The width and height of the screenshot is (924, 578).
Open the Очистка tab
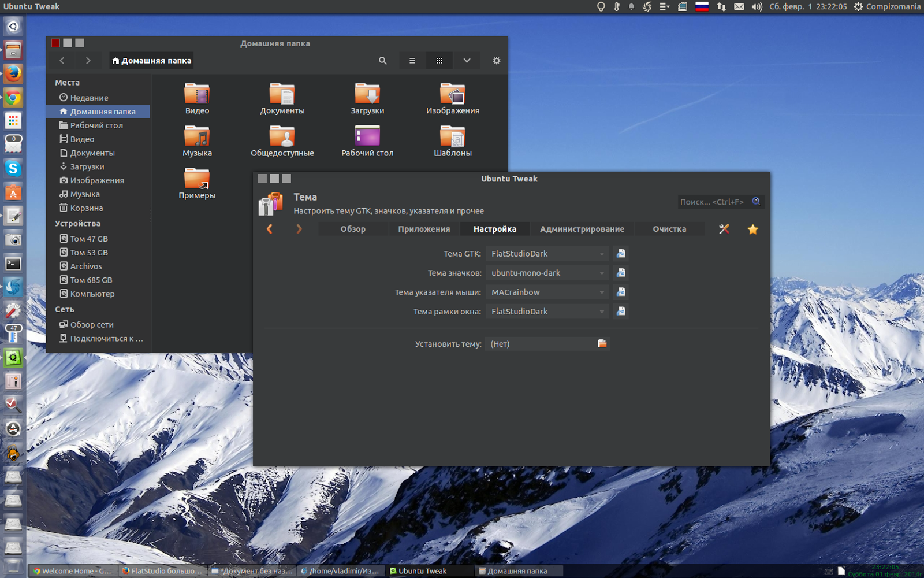click(x=669, y=229)
